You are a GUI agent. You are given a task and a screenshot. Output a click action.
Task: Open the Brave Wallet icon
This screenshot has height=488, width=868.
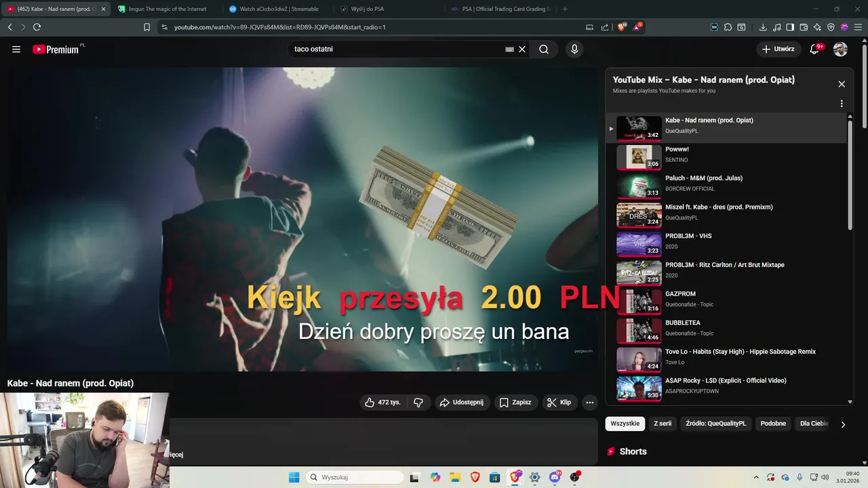click(x=804, y=27)
